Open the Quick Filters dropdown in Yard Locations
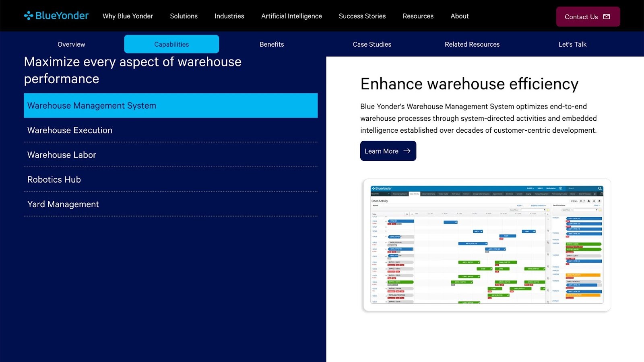 pos(567,210)
